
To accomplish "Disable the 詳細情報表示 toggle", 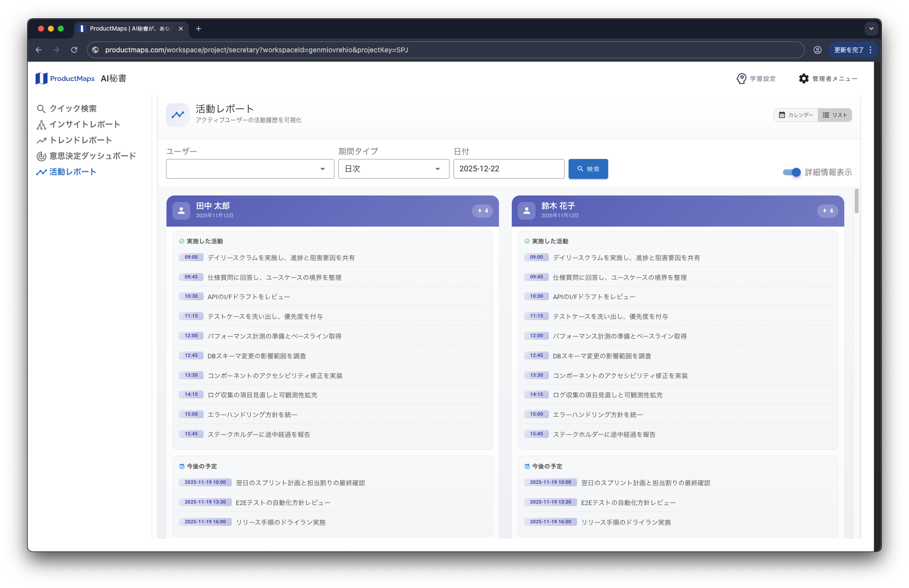I will point(791,172).
